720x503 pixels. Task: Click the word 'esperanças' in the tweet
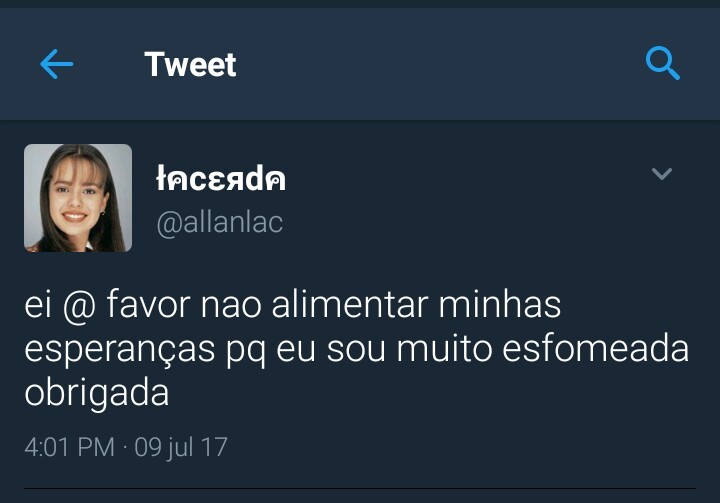(119, 350)
